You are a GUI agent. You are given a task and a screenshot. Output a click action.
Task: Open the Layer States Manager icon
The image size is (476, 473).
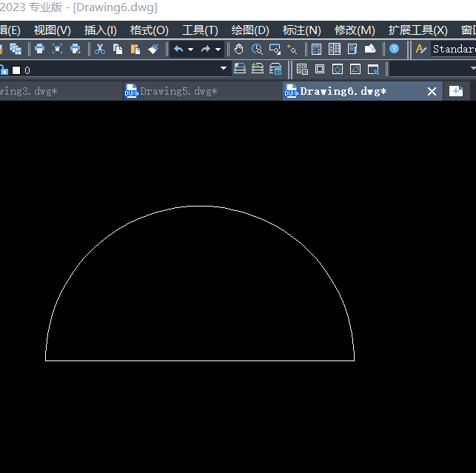click(x=275, y=69)
